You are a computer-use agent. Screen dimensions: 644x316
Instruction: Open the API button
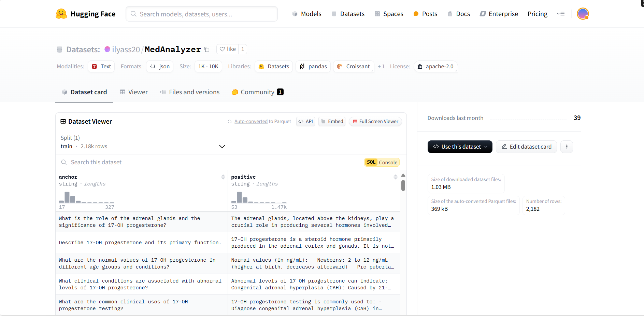pyautogui.click(x=306, y=121)
